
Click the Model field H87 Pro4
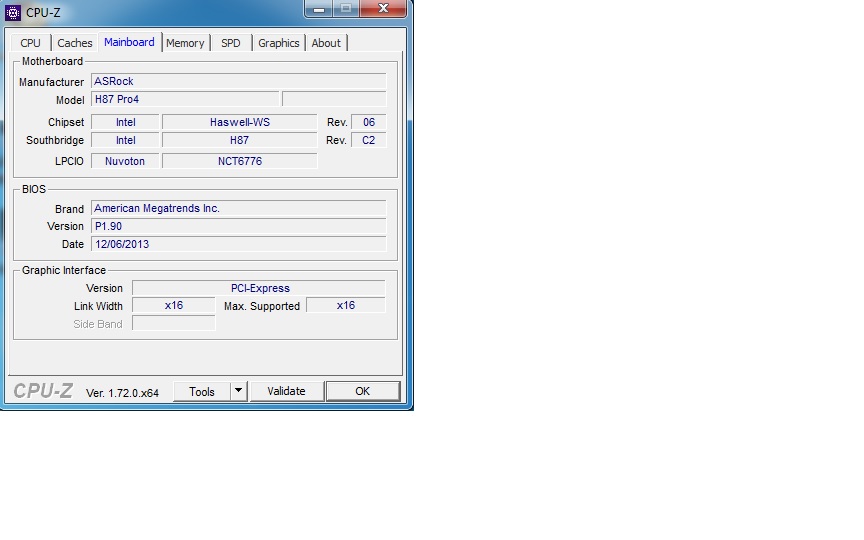185,100
